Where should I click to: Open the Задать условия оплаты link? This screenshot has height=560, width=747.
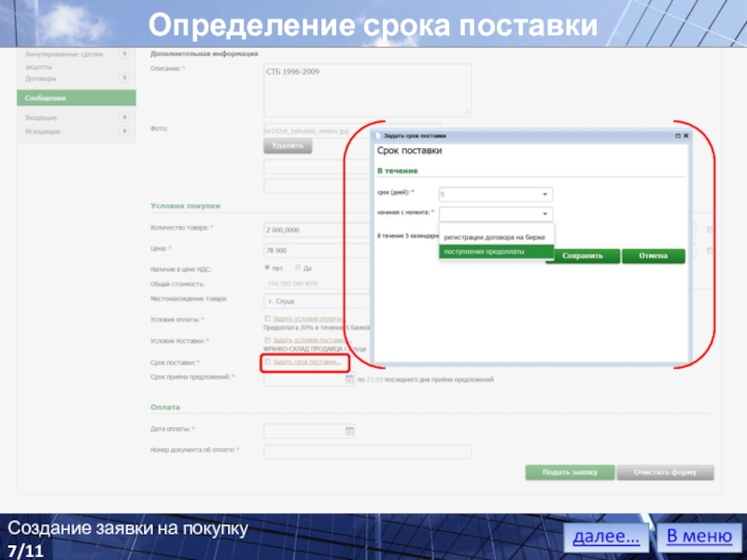click(307, 318)
